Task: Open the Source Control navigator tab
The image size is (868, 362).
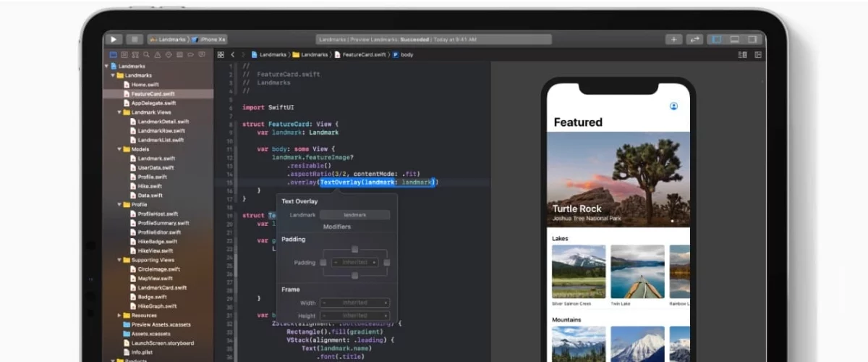Action: pyautogui.click(x=124, y=54)
